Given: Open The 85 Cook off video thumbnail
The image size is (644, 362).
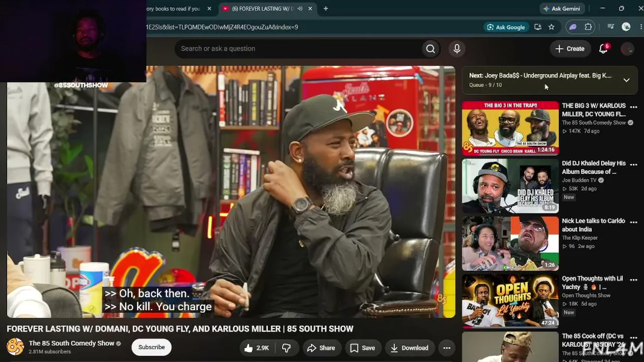Looking at the screenshot, I should [510, 347].
